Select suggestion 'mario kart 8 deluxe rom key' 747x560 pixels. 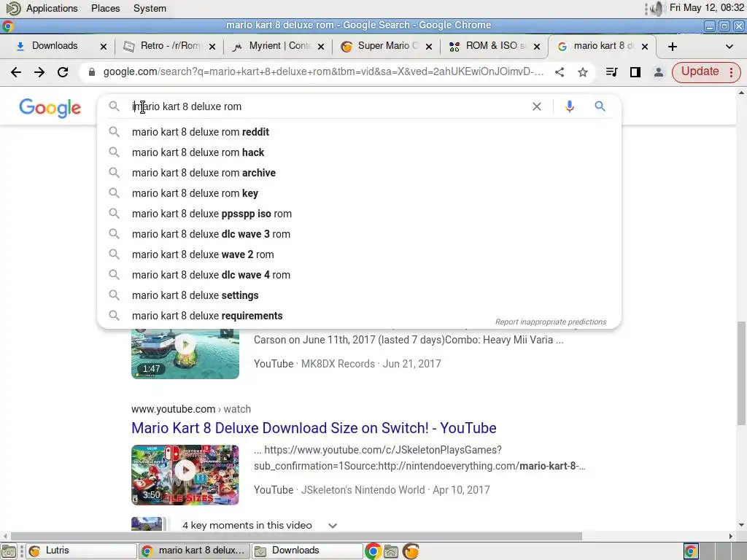pyautogui.click(x=359, y=193)
